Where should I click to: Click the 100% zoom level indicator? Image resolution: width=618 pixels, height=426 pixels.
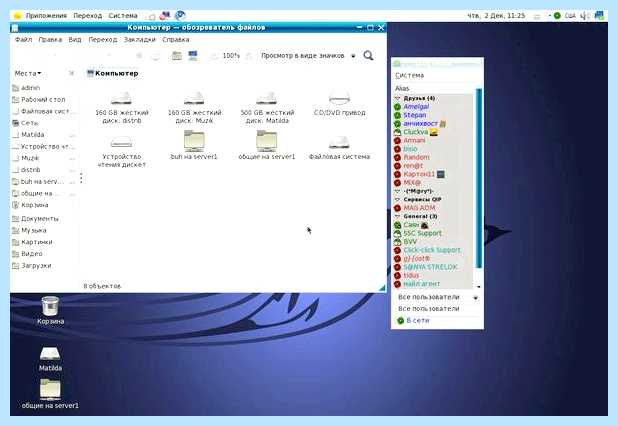(231, 56)
